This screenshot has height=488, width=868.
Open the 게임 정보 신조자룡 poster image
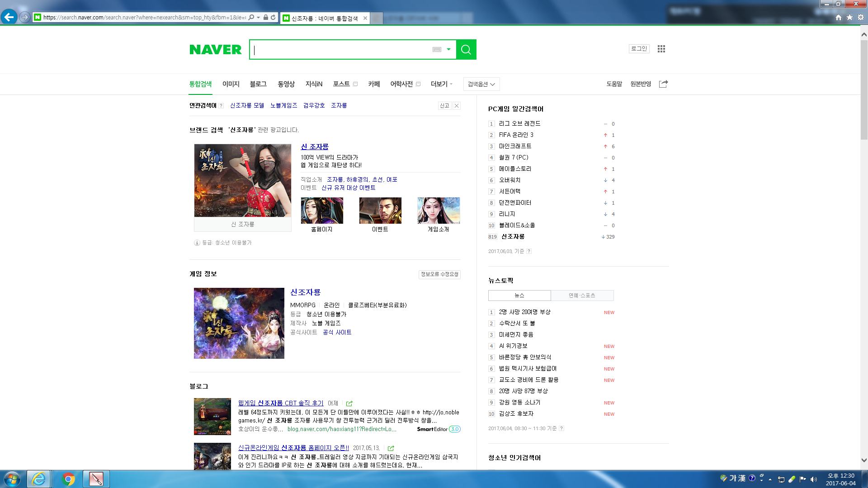(239, 324)
